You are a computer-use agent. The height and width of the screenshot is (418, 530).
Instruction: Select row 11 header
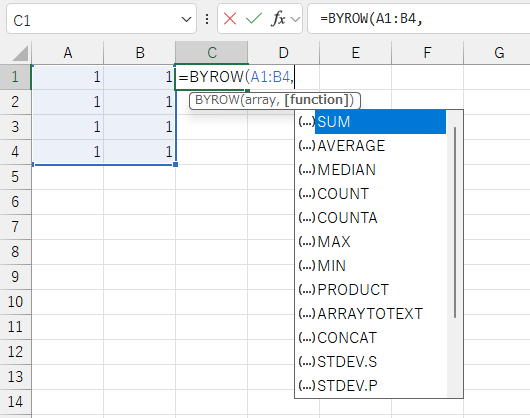tap(15, 327)
